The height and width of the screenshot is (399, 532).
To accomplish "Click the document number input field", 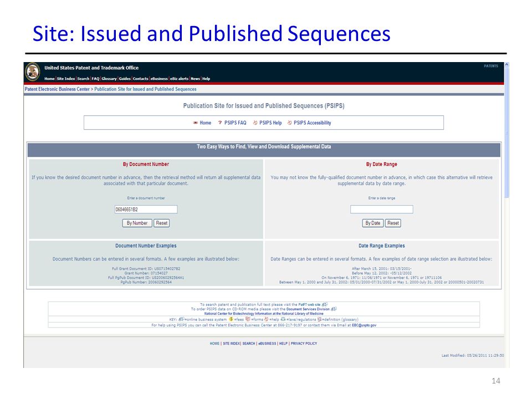I will pyautogui.click(x=146, y=209).
